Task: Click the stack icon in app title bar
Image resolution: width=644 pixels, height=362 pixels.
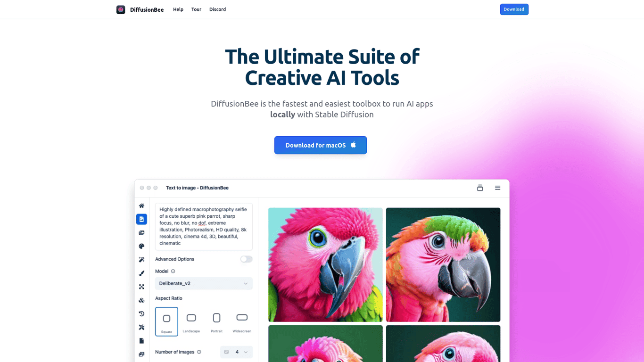Action: tap(480, 188)
